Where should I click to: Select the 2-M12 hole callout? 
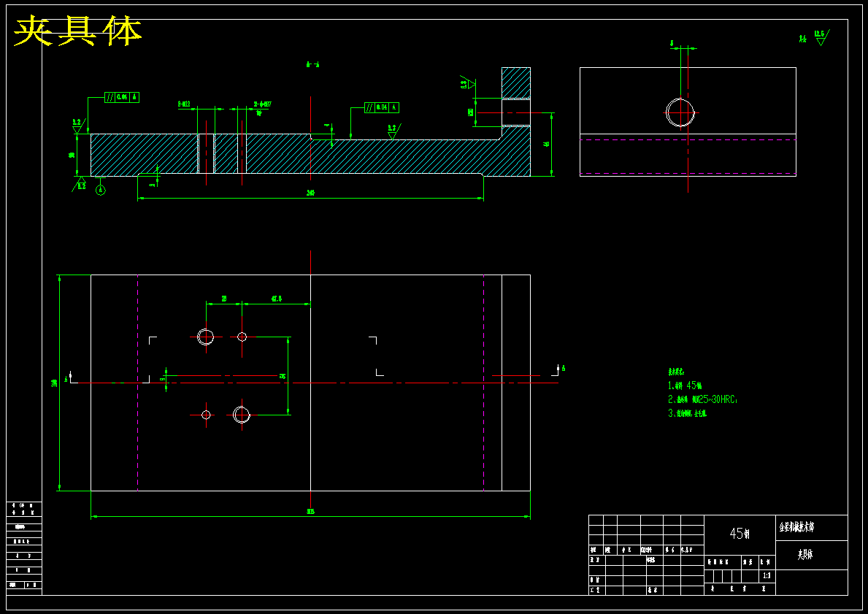click(185, 104)
